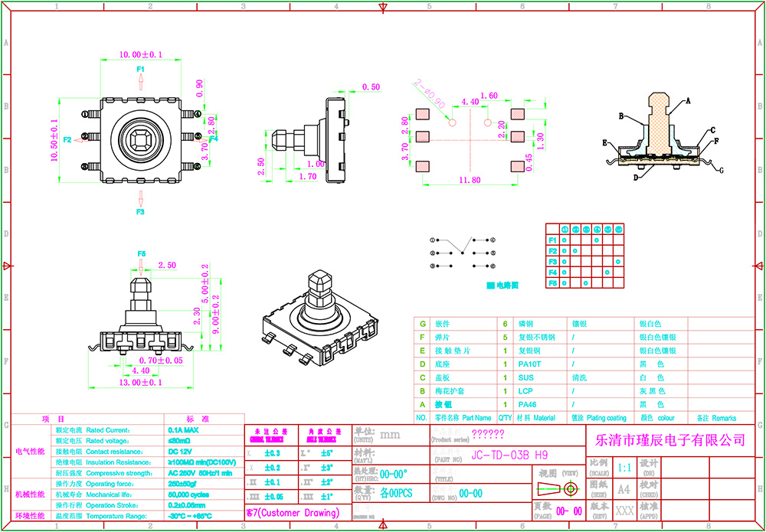Viewport: 766px width, 532px height.
Task: Toggle the circle in contact table row F1
Action: pos(563,241)
